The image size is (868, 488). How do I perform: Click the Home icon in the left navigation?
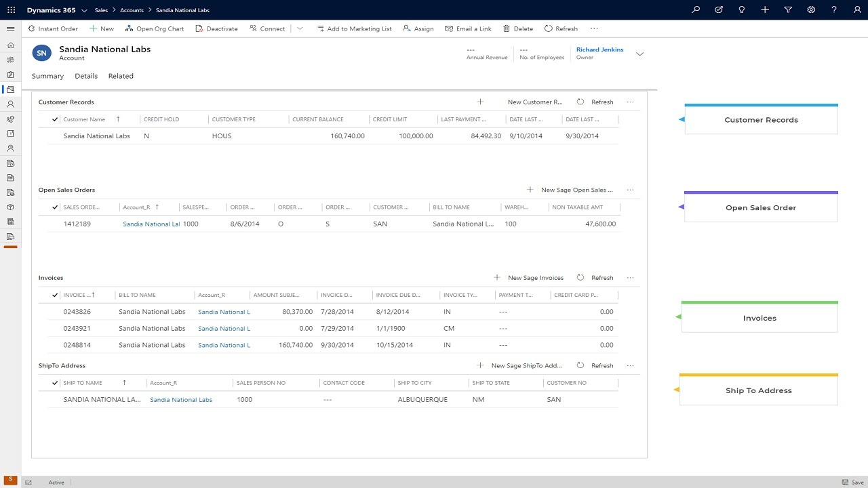point(10,45)
